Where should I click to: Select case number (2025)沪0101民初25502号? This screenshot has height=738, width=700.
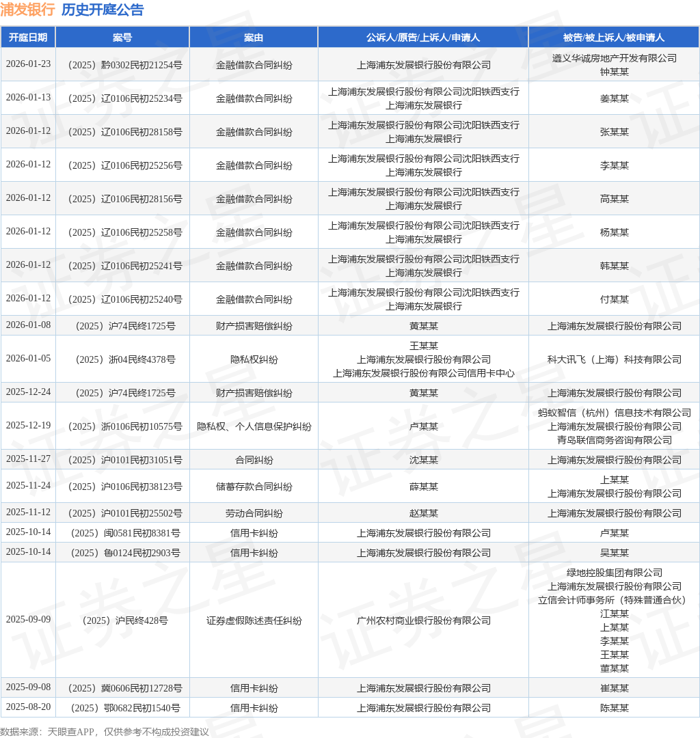coord(125,513)
